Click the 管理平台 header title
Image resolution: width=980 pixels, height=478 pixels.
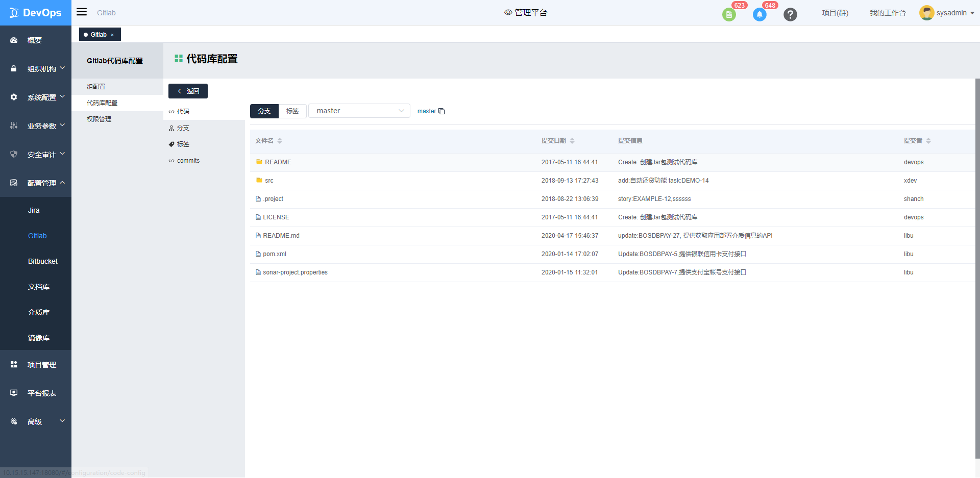[531, 12]
